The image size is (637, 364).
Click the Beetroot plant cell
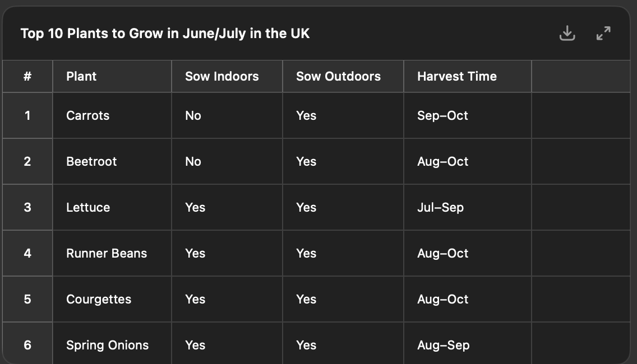point(91,161)
